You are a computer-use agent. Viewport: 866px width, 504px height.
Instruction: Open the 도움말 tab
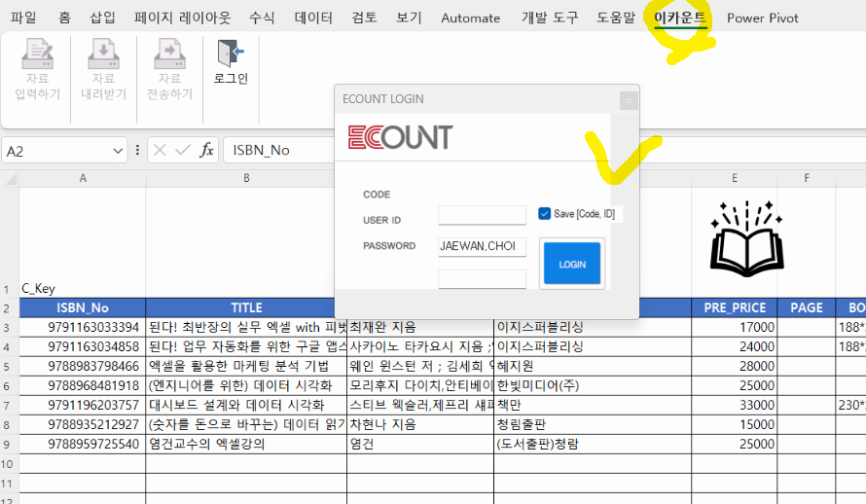click(616, 18)
